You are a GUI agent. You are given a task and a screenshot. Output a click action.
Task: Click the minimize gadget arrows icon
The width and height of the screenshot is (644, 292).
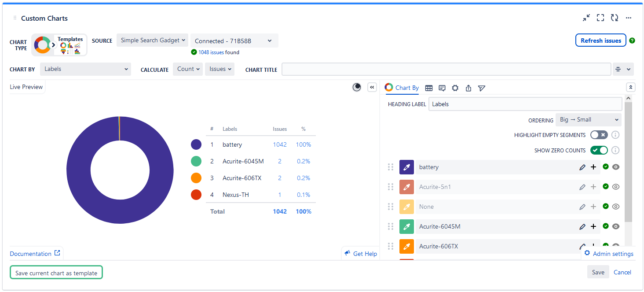(586, 18)
